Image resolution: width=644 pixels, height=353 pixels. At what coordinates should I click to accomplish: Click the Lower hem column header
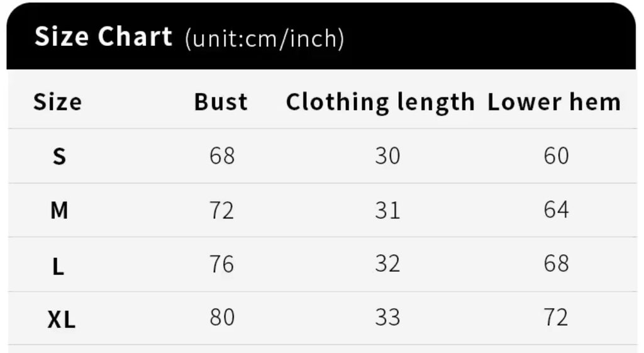point(554,102)
